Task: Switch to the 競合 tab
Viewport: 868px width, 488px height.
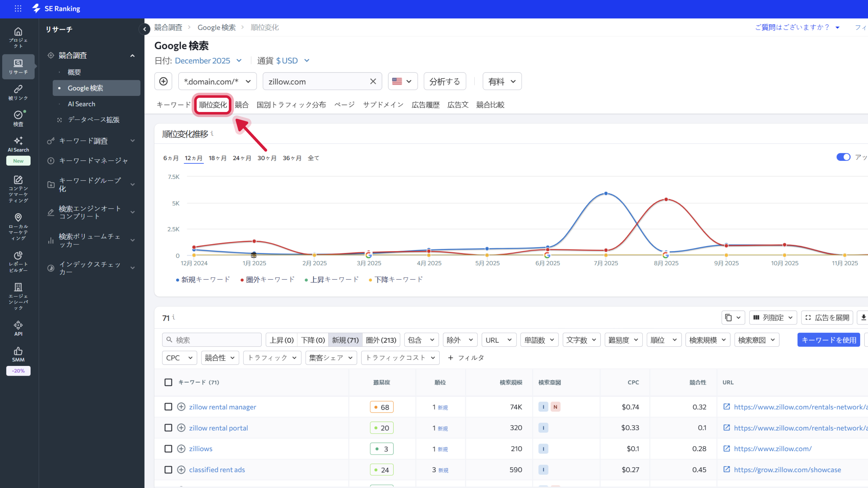Action: tap(242, 104)
